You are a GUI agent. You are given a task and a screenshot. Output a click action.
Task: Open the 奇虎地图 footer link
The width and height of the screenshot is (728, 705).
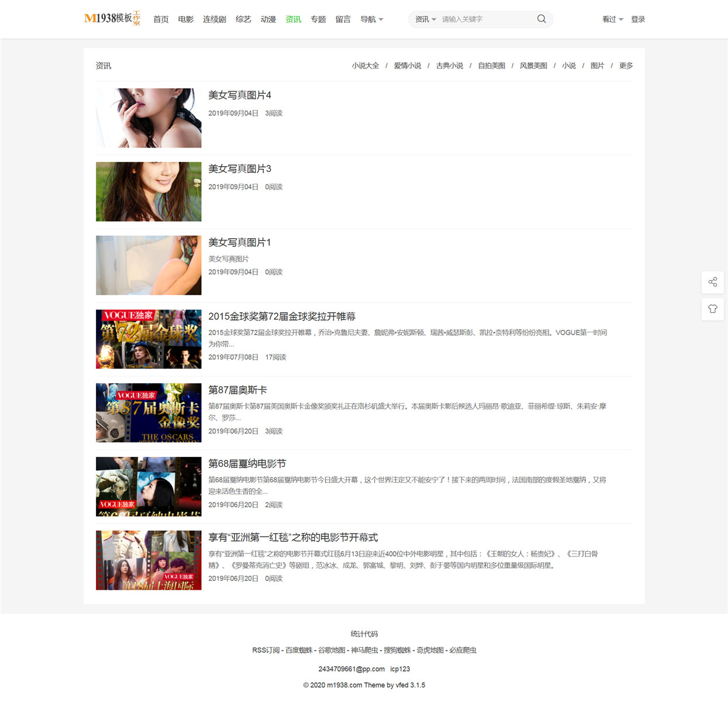coord(430,650)
